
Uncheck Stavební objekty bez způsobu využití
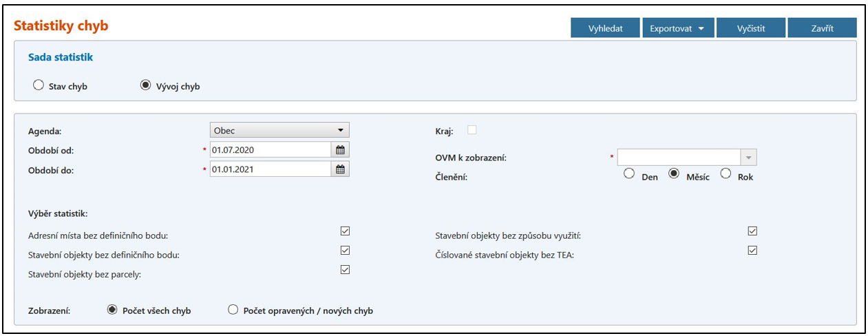752,231
